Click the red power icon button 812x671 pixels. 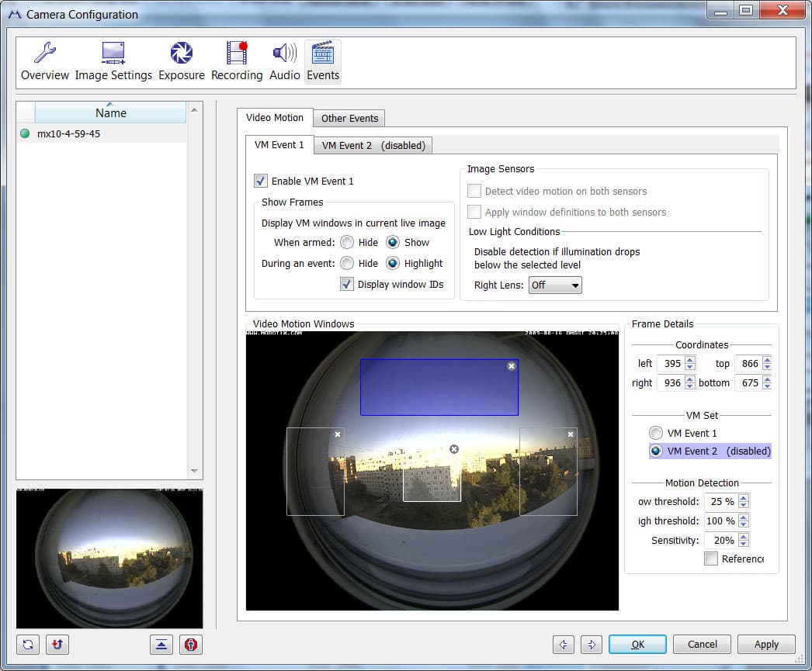point(191,645)
